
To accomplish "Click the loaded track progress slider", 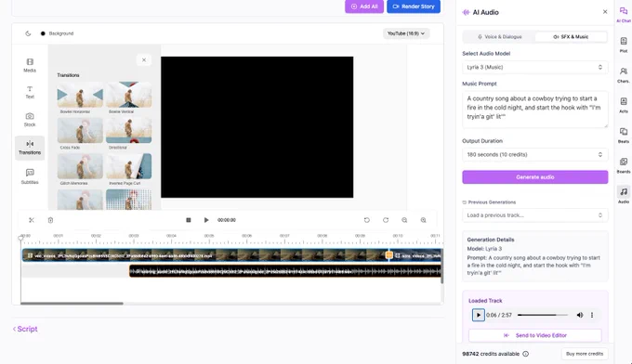I will point(543,315).
